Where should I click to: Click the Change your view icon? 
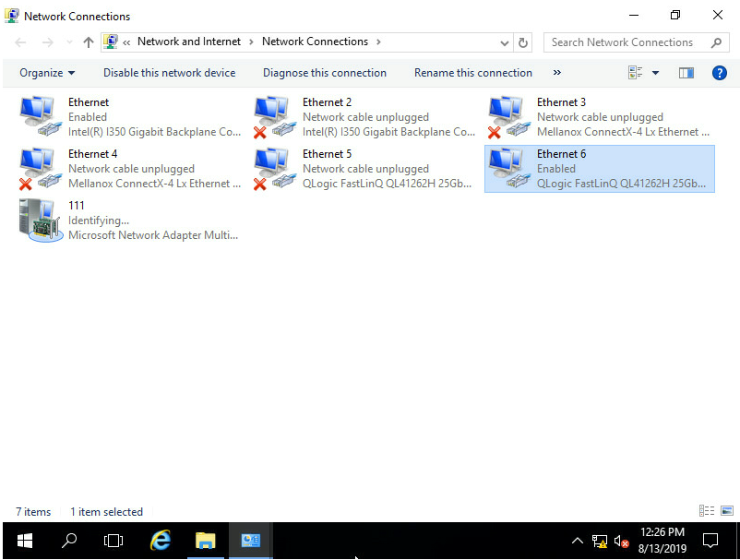coord(635,73)
